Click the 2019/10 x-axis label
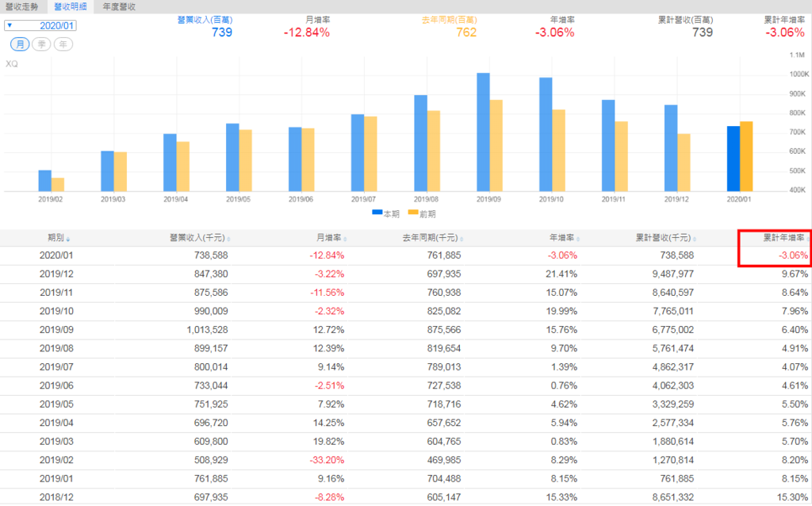This screenshot has width=812, height=506. pyautogui.click(x=551, y=199)
